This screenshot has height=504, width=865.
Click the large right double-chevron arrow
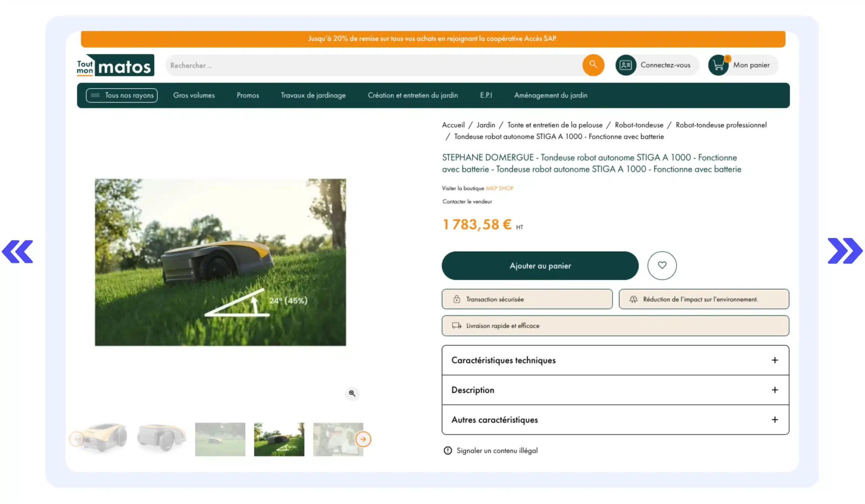point(844,250)
